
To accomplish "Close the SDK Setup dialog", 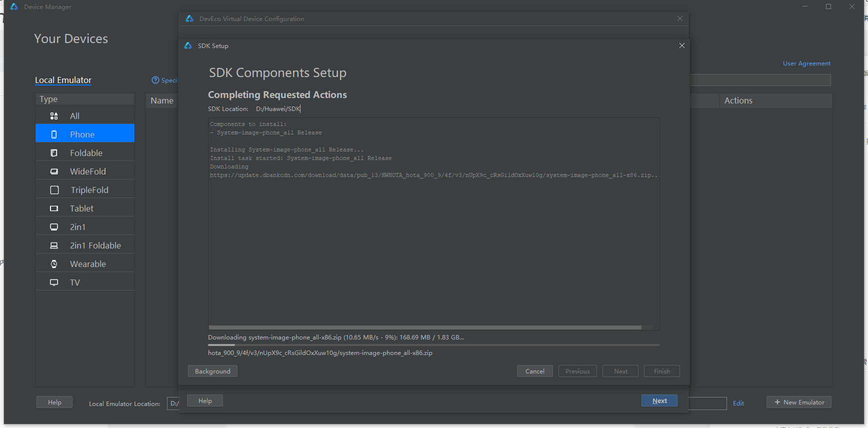I will [x=681, y=45].
